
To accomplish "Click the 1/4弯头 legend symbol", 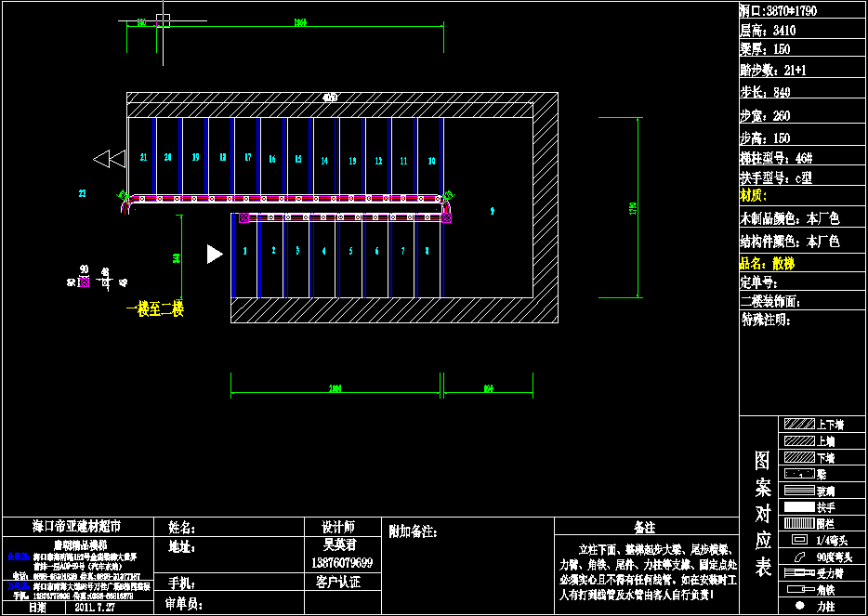I will 798,540.
